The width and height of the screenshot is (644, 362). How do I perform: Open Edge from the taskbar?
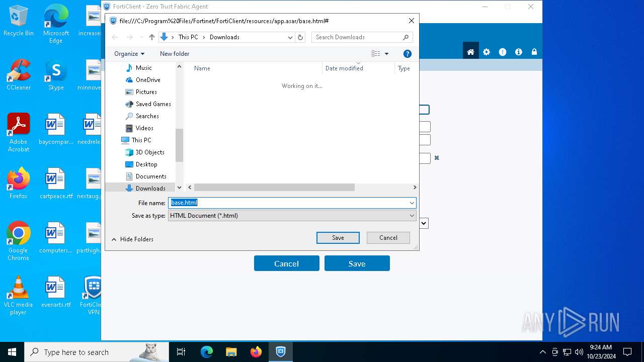[206, 352]
